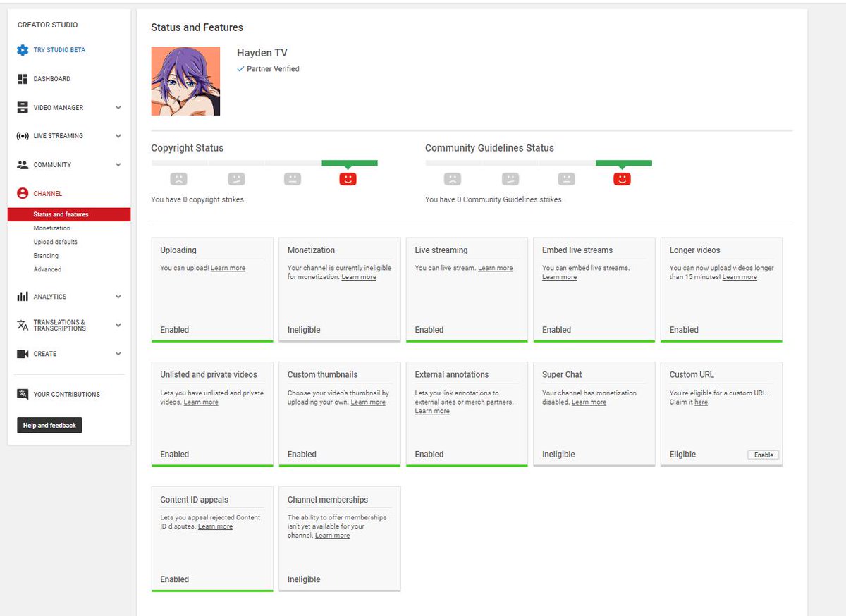
Task: Click Learn more in External annotations card
Action: [x=432, y=411]
